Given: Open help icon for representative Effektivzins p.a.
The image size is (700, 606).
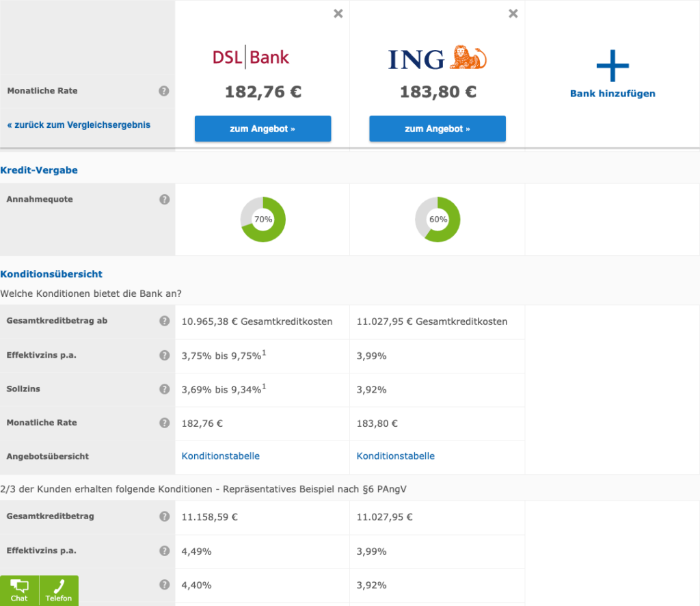Looking at the screenshot, I should click(x=164, y=551).
